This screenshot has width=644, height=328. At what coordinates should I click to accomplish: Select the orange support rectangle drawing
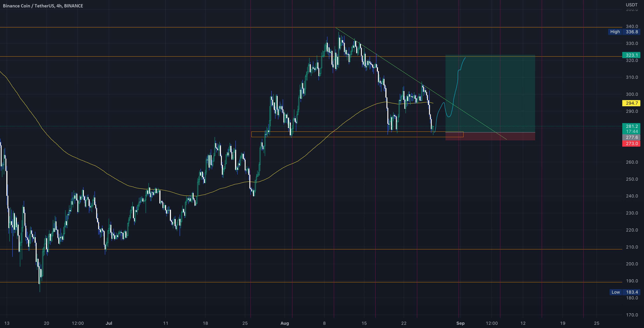[x=357, y=134]
